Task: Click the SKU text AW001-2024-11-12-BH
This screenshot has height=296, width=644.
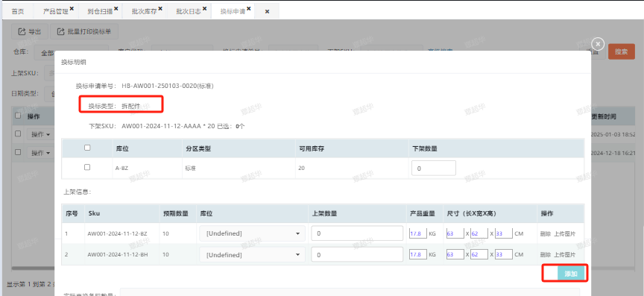Action: point(118,254)
